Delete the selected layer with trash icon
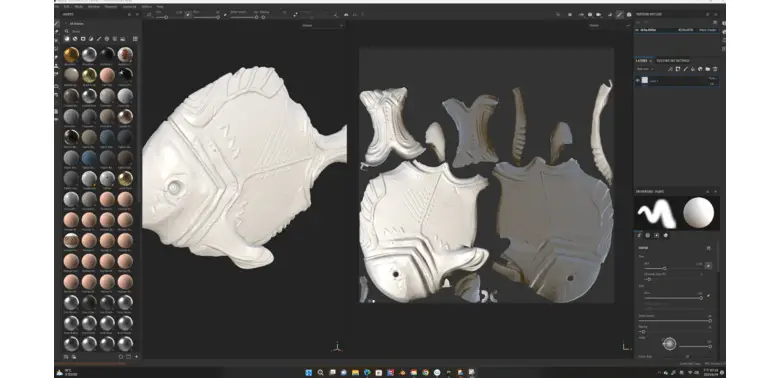 715,69
